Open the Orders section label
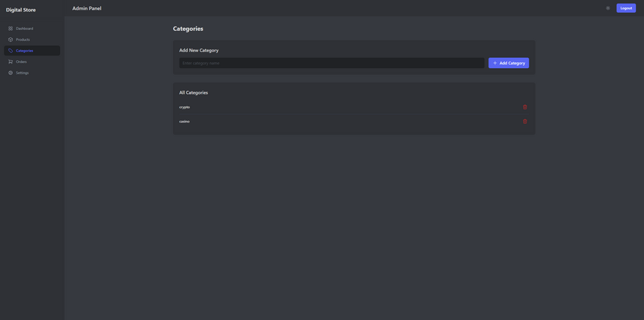This screenshot has width=644, height=320. click(x=21, y=62)
